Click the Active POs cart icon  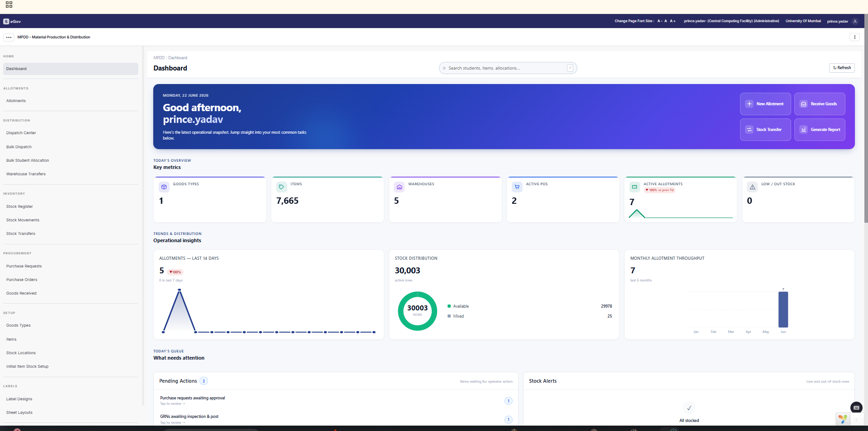point(517,187)
